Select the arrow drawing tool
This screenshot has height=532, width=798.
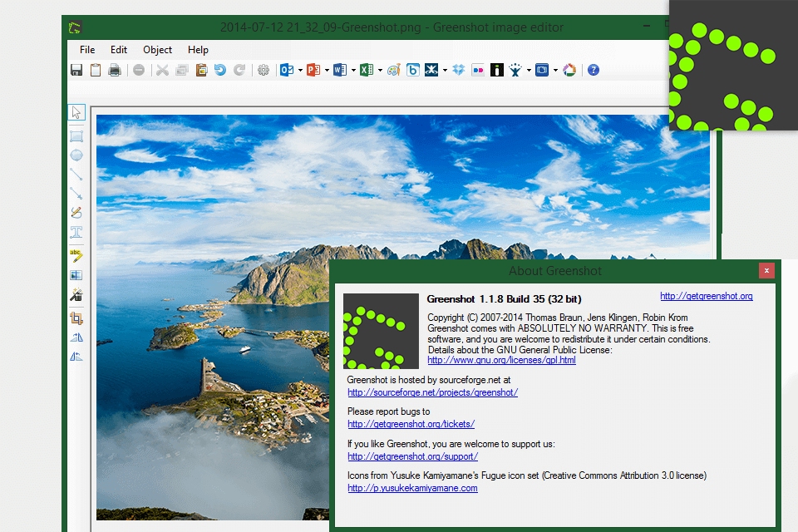tap(76, 193)
